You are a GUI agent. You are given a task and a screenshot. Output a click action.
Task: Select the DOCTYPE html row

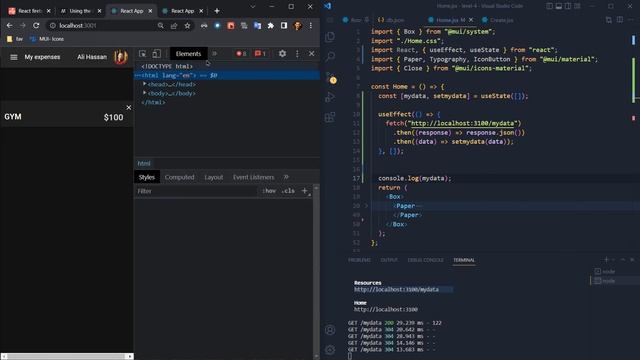(x=167, y=66)
